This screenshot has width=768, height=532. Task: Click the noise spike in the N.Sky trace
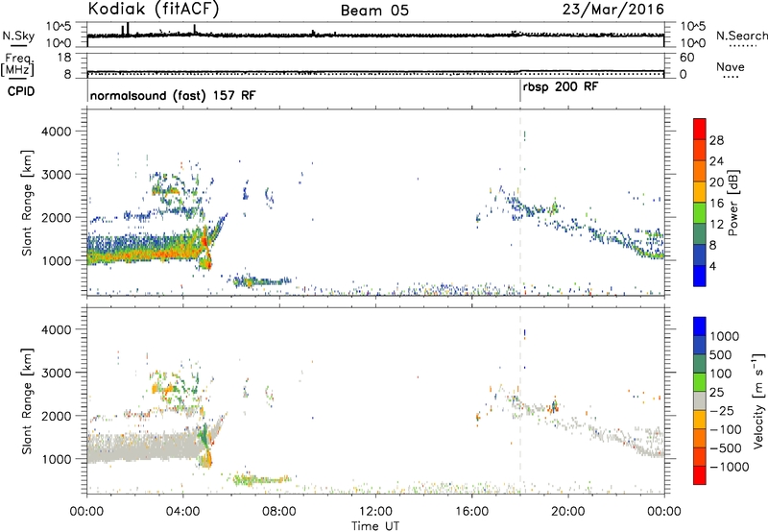coord(128,29)
